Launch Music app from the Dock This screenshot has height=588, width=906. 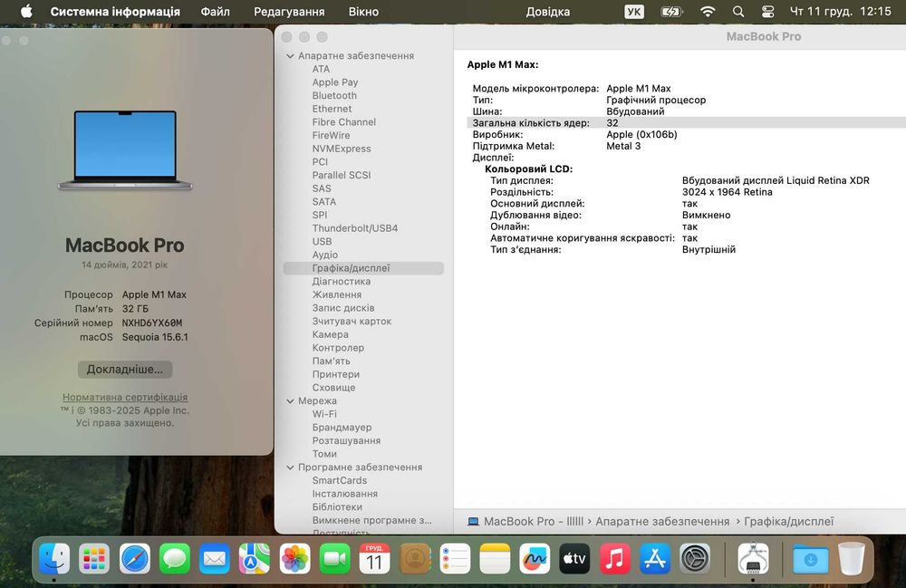[x=615, y=558]
